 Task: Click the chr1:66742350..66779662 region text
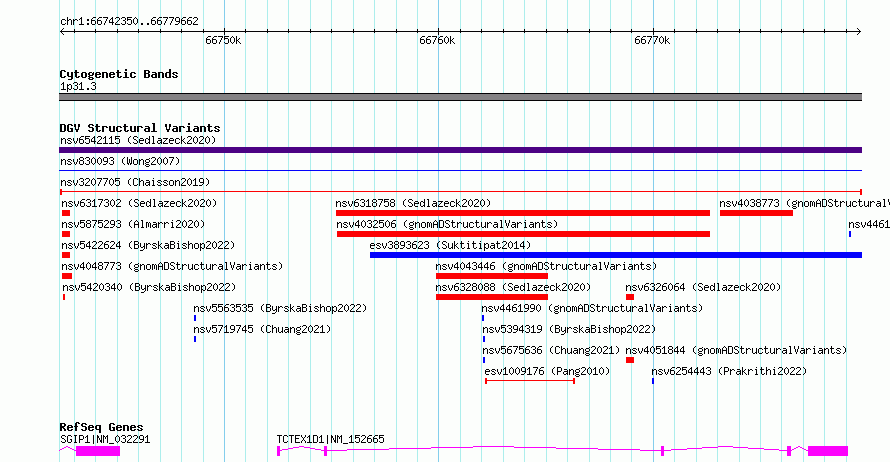129,22
